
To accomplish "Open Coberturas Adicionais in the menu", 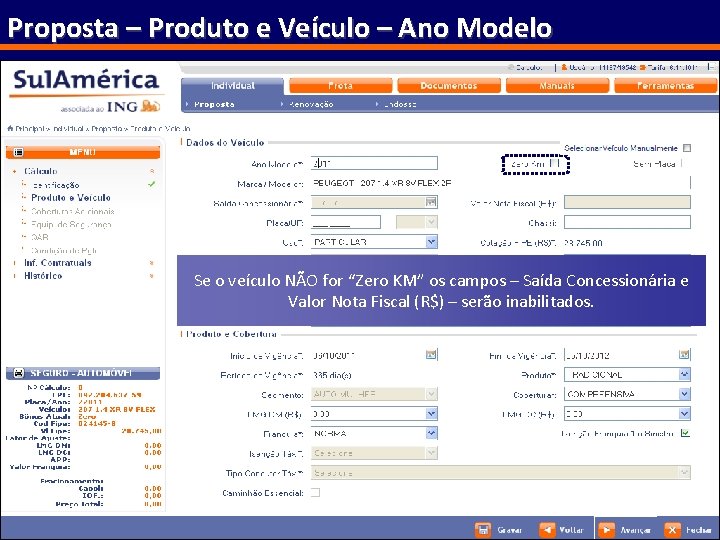I will (x=73, y=212).
